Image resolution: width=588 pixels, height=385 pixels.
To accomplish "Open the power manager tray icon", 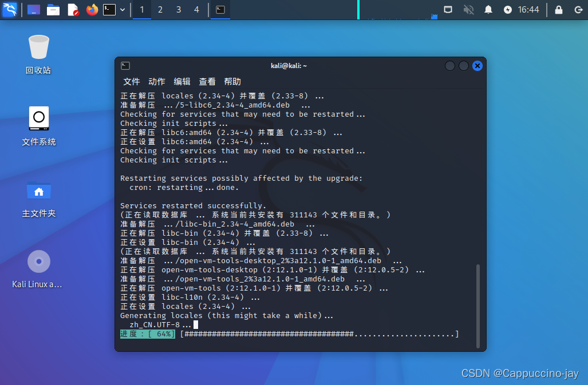I will tap(508, 10).
